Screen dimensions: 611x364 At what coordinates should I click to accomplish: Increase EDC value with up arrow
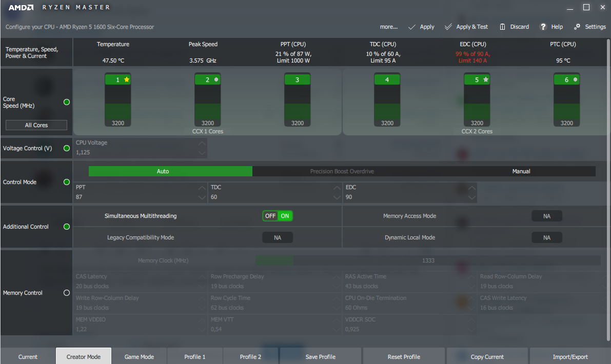[x=472, y=188]
